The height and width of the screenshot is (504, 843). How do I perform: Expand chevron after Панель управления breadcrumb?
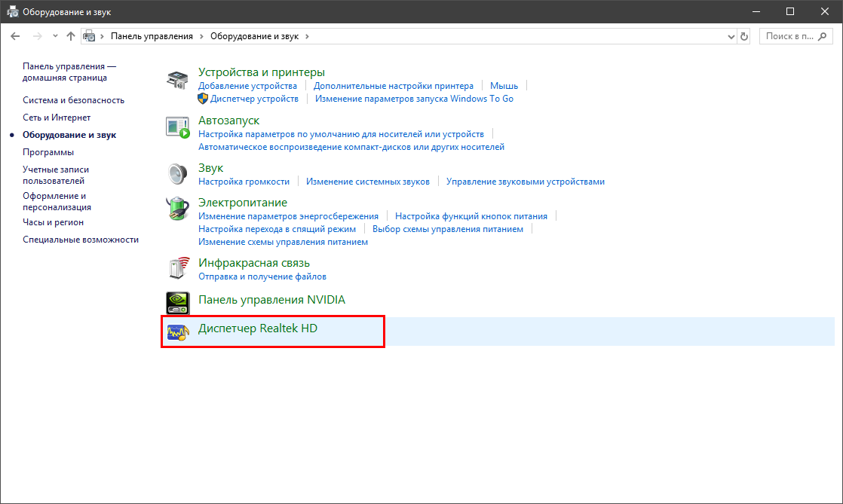click(201, 36)
